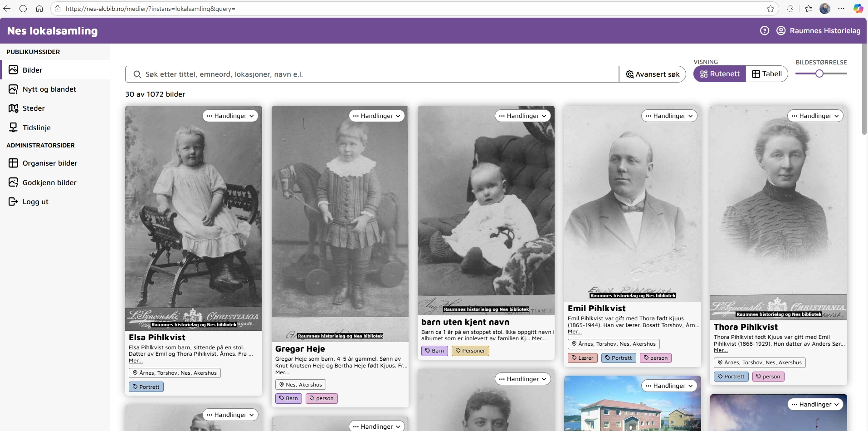
Task: Expand Handlinger dropdown on Emil Pihlkvist photo
Action: click(x=669, y=116)
